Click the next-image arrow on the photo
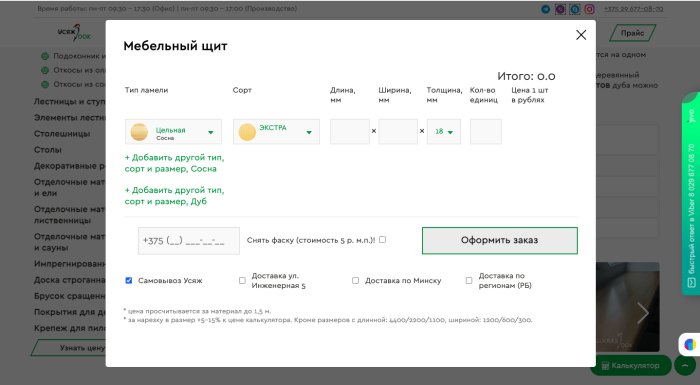The width and height of the screenshot is (700, 385). (x=643, y=313)
